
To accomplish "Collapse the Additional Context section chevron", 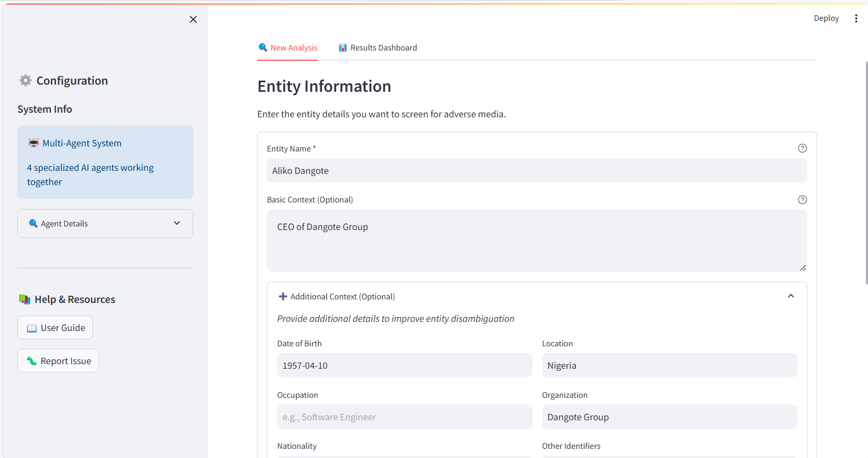I will tap(790, 296).
